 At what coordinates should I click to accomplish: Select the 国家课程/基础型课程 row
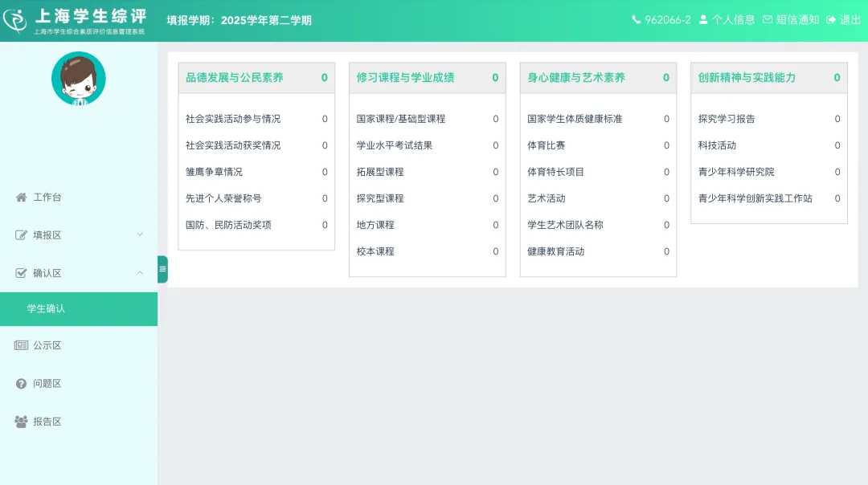(x=428, y=119)
